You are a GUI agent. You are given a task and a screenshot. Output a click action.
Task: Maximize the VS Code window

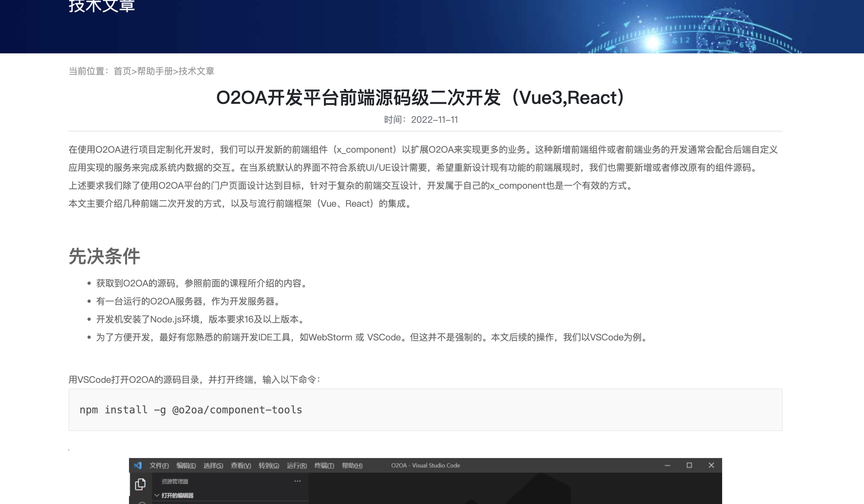pos(689,465)
